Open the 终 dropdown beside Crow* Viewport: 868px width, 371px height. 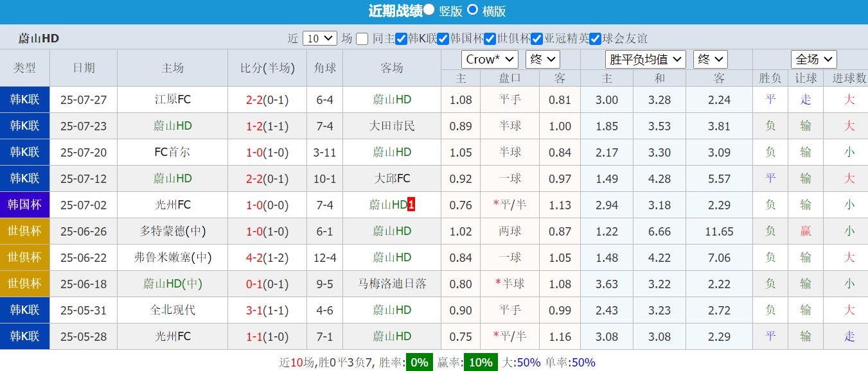pos(542,58)
